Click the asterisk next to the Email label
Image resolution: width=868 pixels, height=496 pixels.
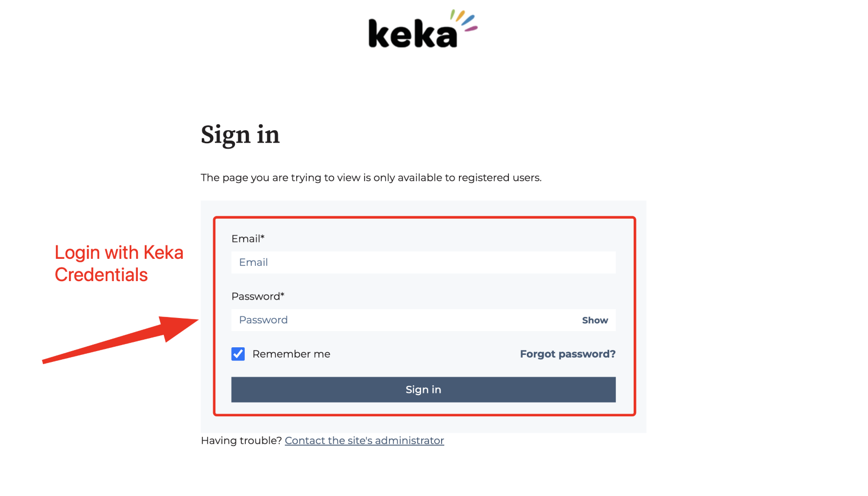(263, 237)
